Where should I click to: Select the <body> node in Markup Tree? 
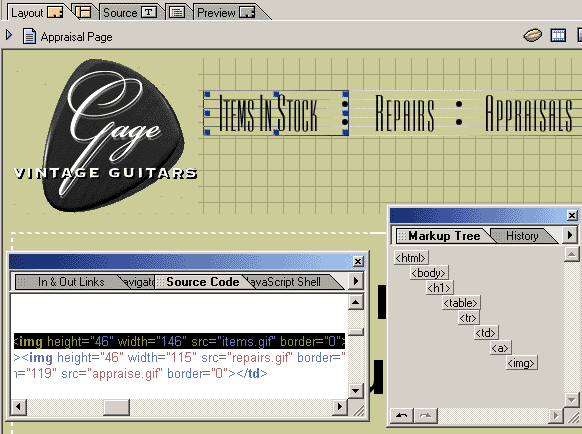tap(428, 273)
